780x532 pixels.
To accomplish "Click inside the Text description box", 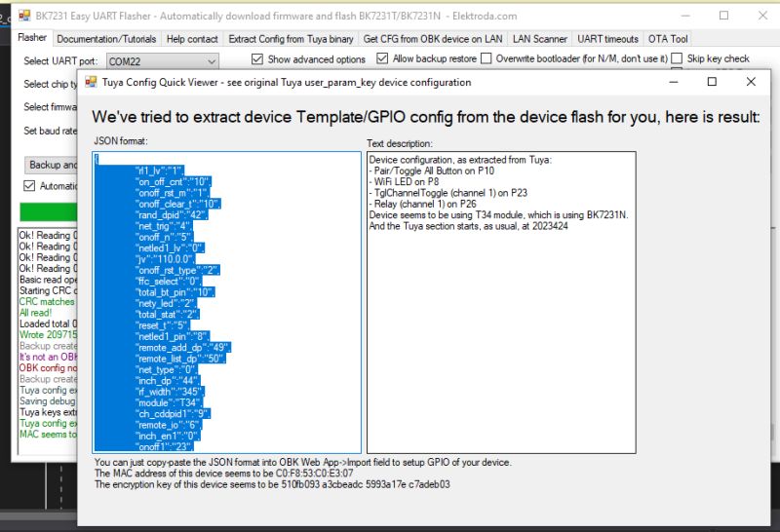I will point(501,302).
